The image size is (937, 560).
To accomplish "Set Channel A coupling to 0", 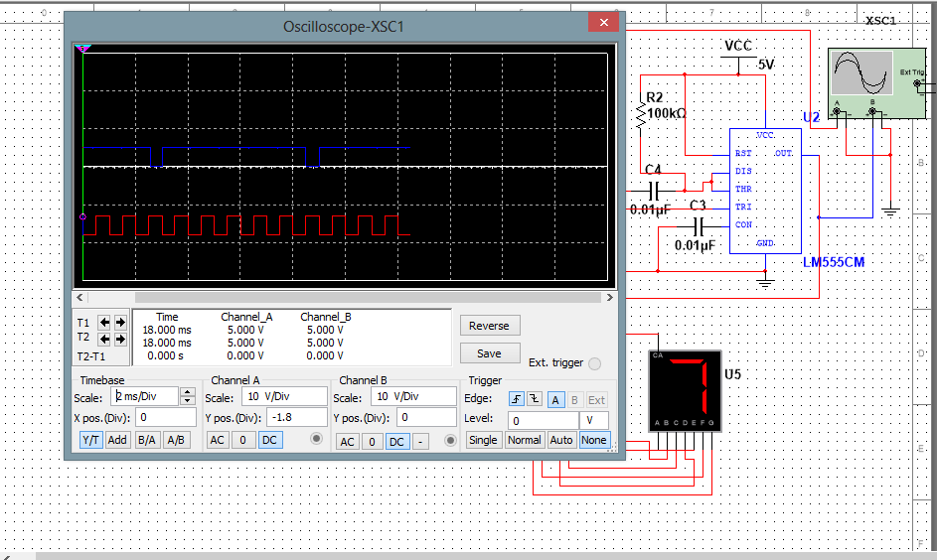I will pyautogui.click(x=243, y=440).
